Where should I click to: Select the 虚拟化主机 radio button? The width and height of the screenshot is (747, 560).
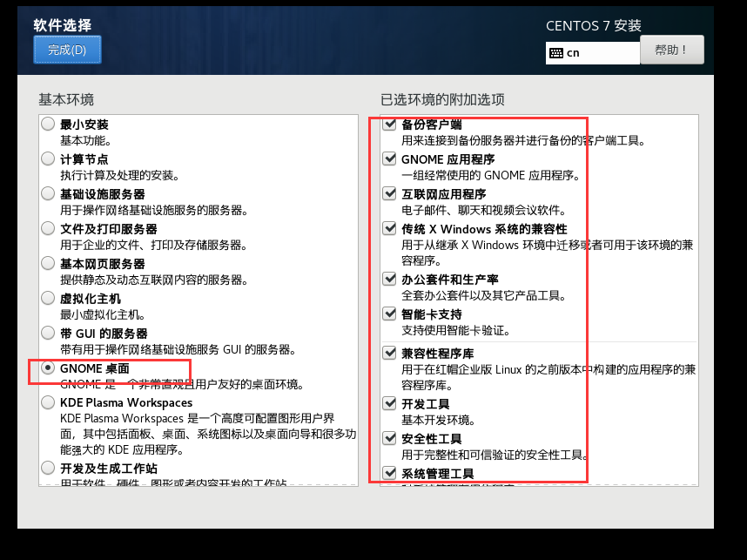coord(48,298)
